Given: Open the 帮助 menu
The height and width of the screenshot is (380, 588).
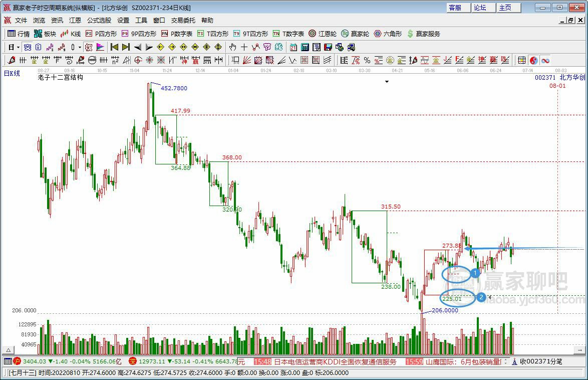Looking at the screenshot, I should [207, 20].
